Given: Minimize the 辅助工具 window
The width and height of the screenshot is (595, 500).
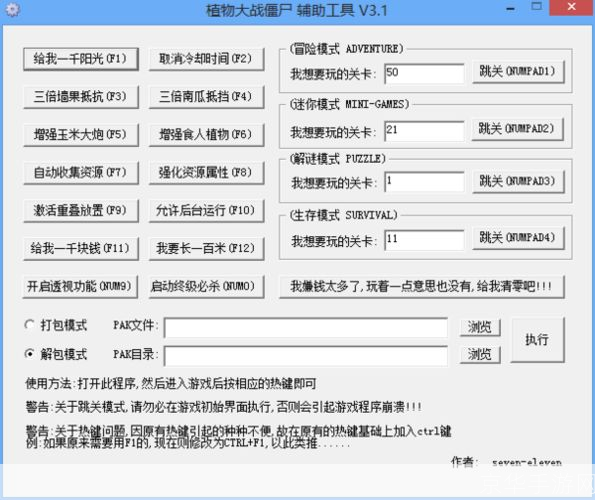Looking at the screenshot, I should (x=511, y=8).
